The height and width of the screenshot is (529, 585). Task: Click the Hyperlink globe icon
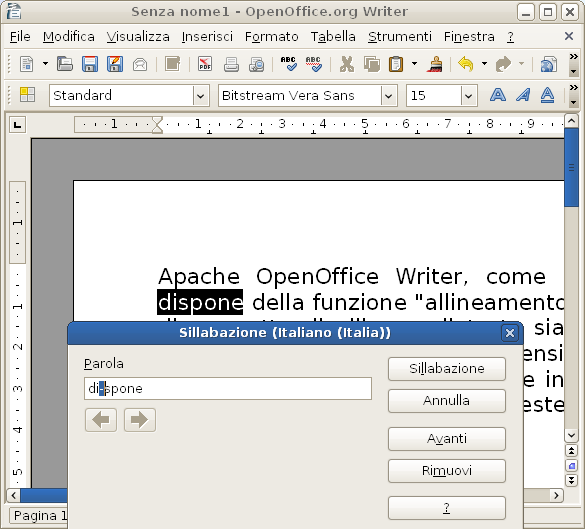click(x=548, y=64)
